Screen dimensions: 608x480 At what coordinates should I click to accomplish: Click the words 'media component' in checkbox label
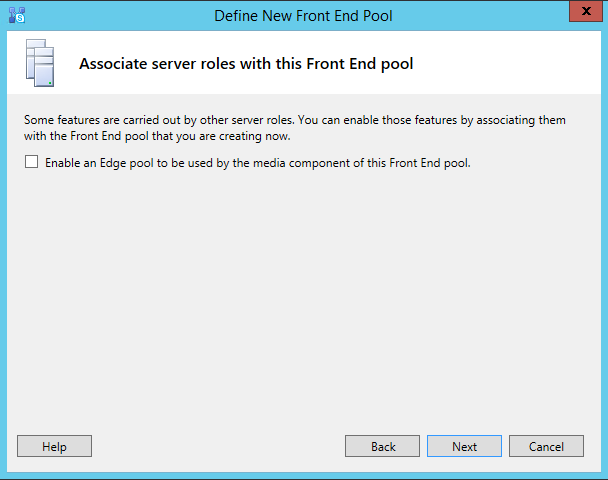[311, 163]
